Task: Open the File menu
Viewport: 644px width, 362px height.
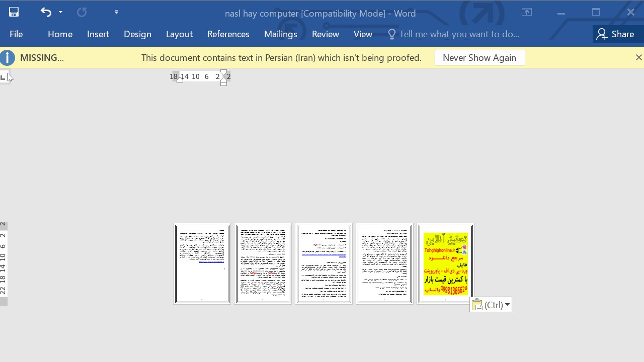Action: (x=16, y=34)
